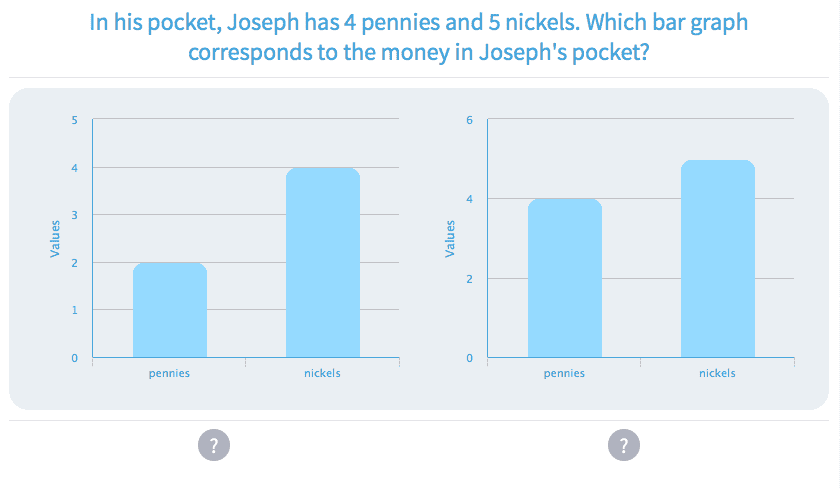Select the nickels bar in the right graph

click(717, 259)
